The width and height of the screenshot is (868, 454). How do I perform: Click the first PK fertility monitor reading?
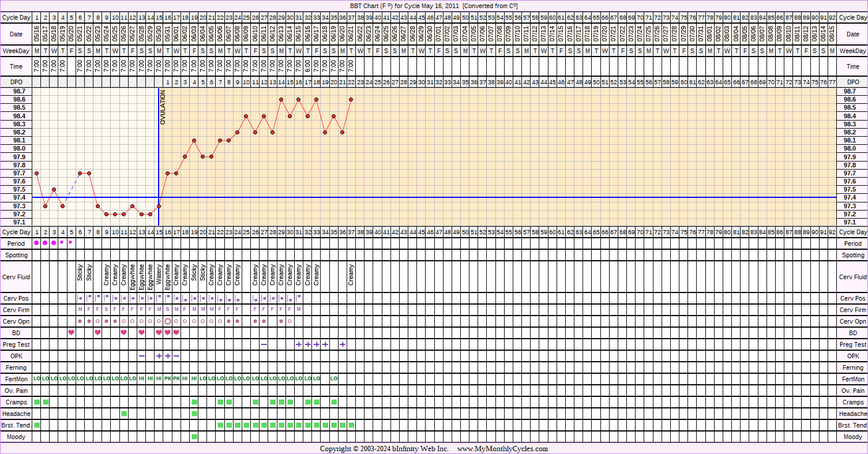click(168, 378)
